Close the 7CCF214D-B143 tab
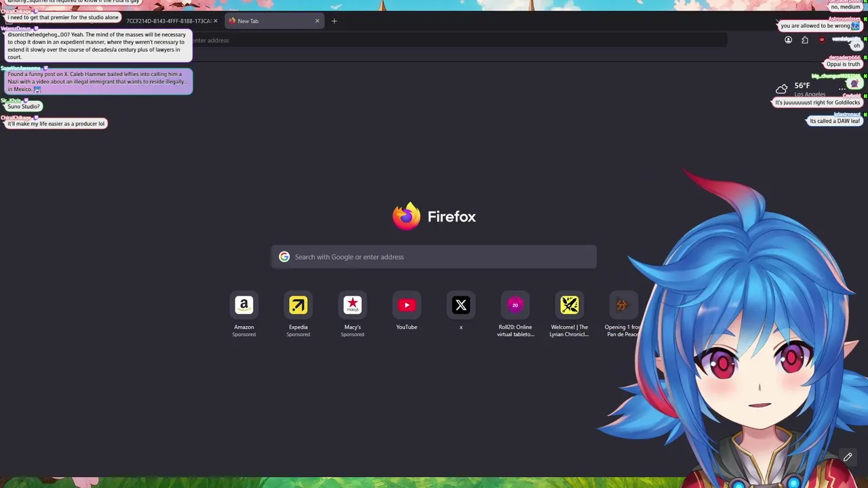This screenshot has width=868, height=488. click(216, 21)
